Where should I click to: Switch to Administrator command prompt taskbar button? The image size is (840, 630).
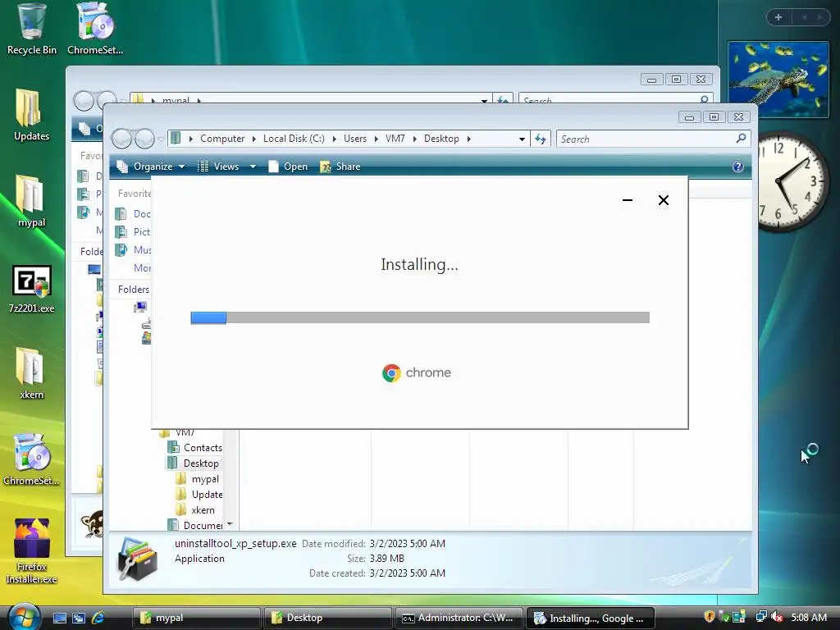click(459, 618)
